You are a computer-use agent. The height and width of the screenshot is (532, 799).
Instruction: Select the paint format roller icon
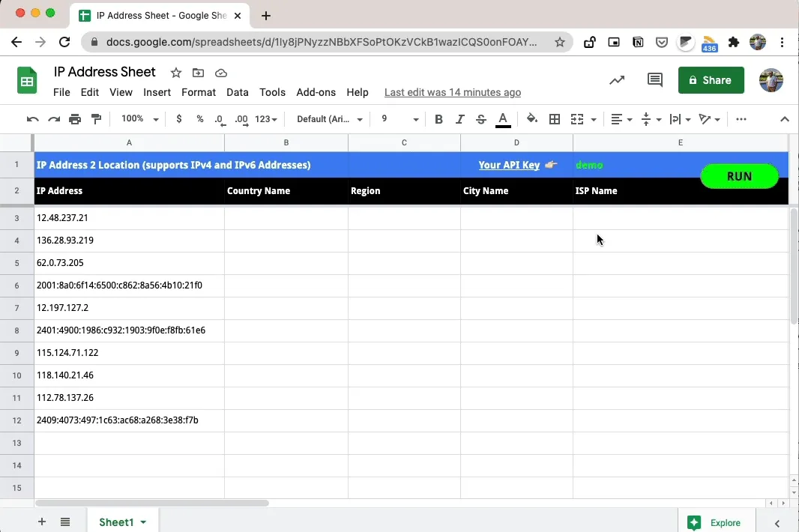pos(96,119)
